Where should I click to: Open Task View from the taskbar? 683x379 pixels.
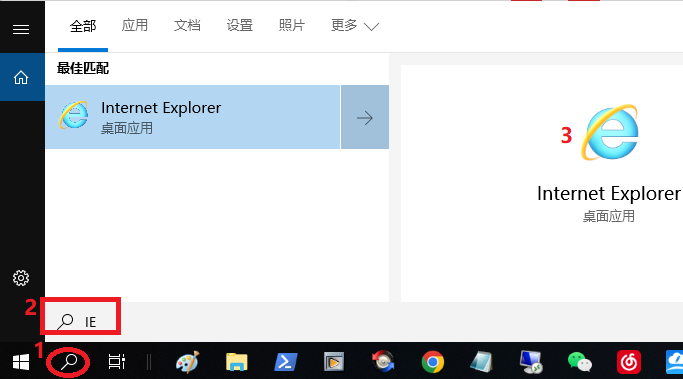pyautogui.click(x=117, y=362)
